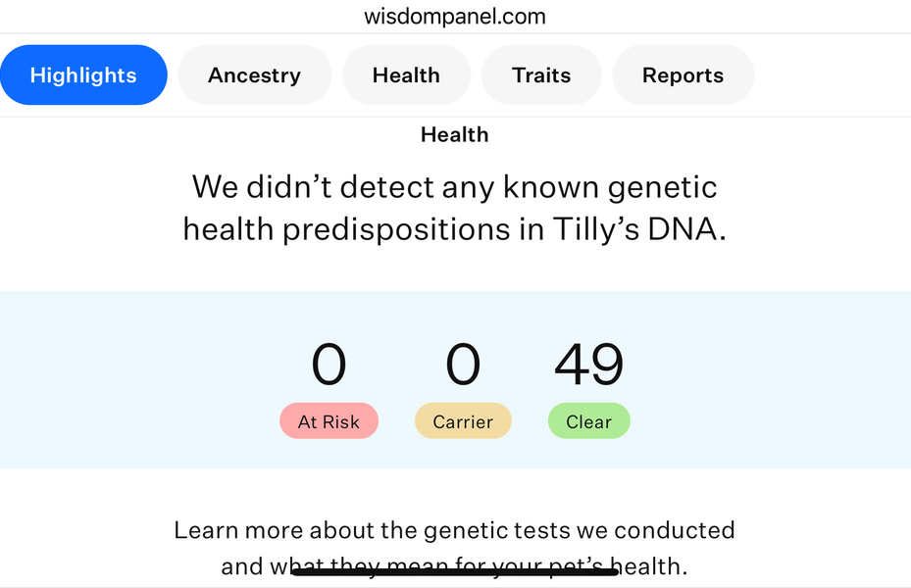Click the zero above At Risk
The height and width of the screenshot is (588, 911).
click(x=329, y=364)
